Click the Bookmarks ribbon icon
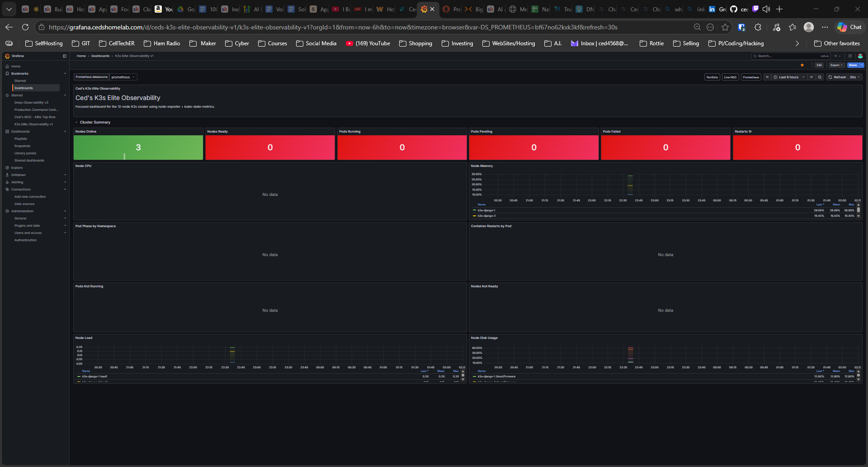 pyautogui.click(x=7, y=73)
